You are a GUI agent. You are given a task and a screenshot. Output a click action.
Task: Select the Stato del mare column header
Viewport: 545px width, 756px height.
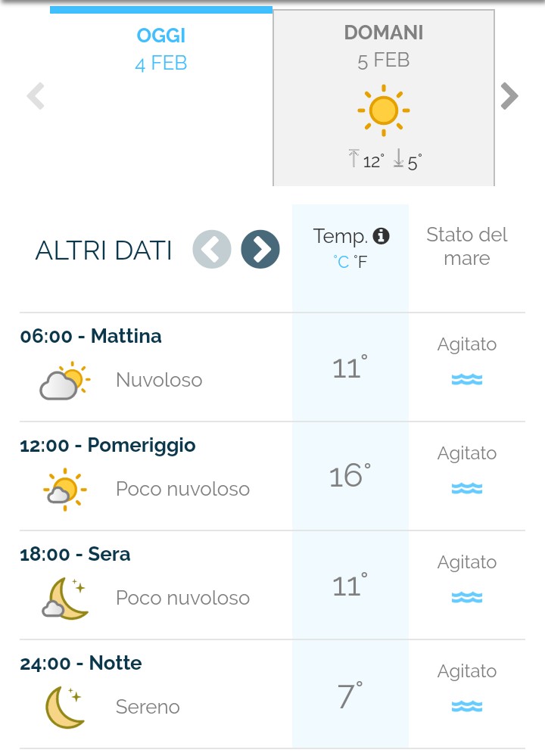[x=467, y=247]
